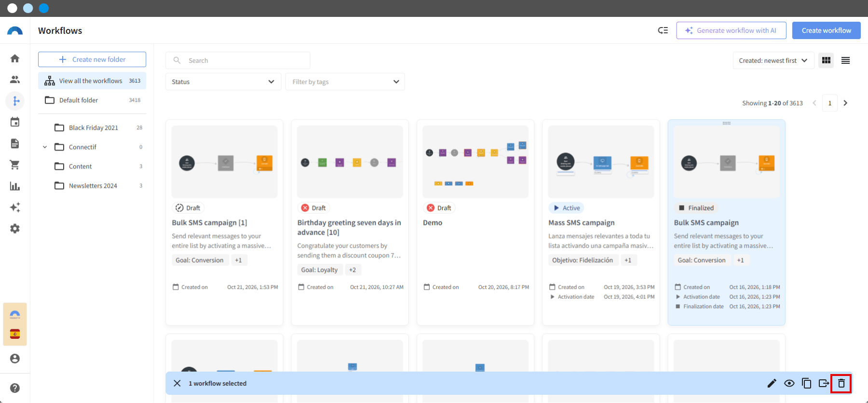Click the app logo in top left

[x=15, y=31]
